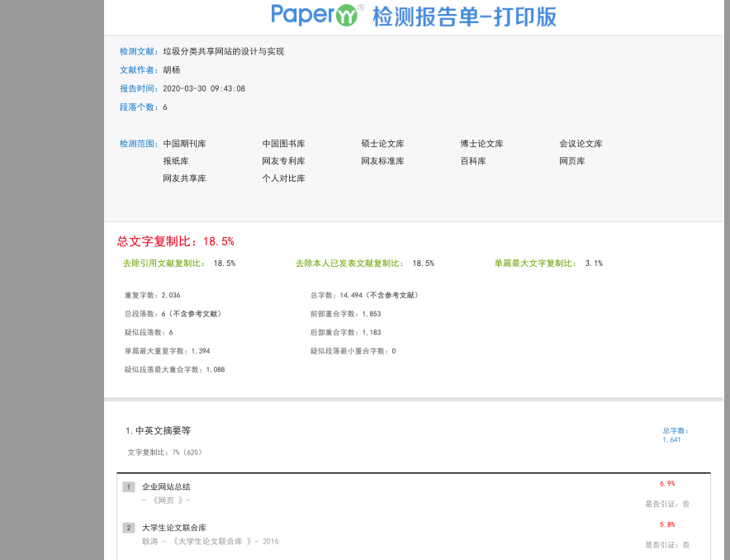
Task: Click the 文献作者 label
Action: [x=139, y=70]
